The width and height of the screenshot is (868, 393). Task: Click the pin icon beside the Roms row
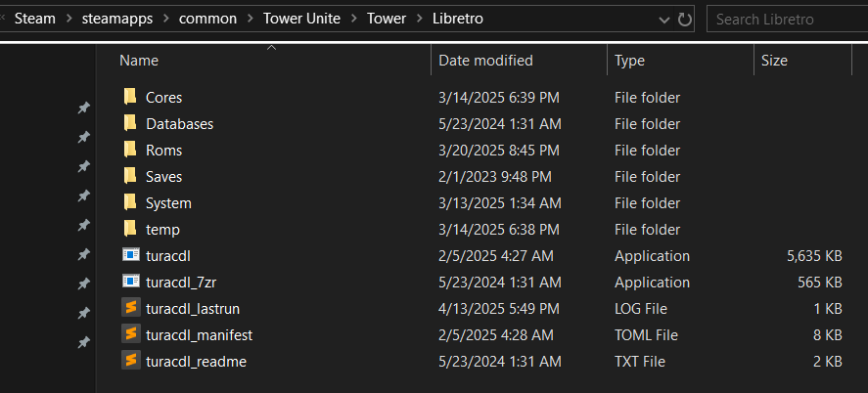click(x=83, y=166)
